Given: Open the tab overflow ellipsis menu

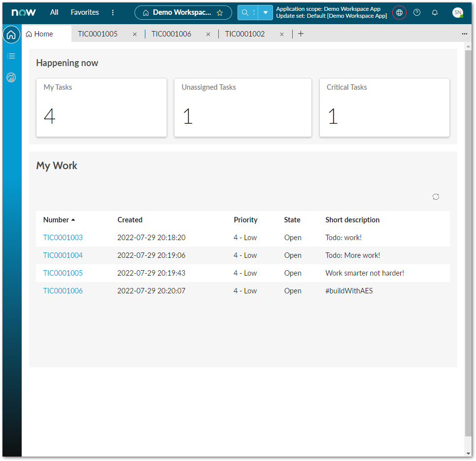Looking at the screenshot, I should 464,34.
